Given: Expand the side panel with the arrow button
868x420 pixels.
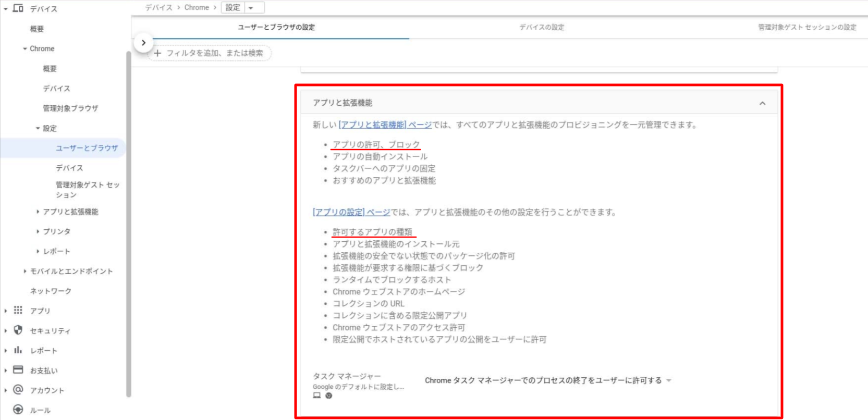Looking at the screenshot, I should pyautogui.click(x=143, y=43).
